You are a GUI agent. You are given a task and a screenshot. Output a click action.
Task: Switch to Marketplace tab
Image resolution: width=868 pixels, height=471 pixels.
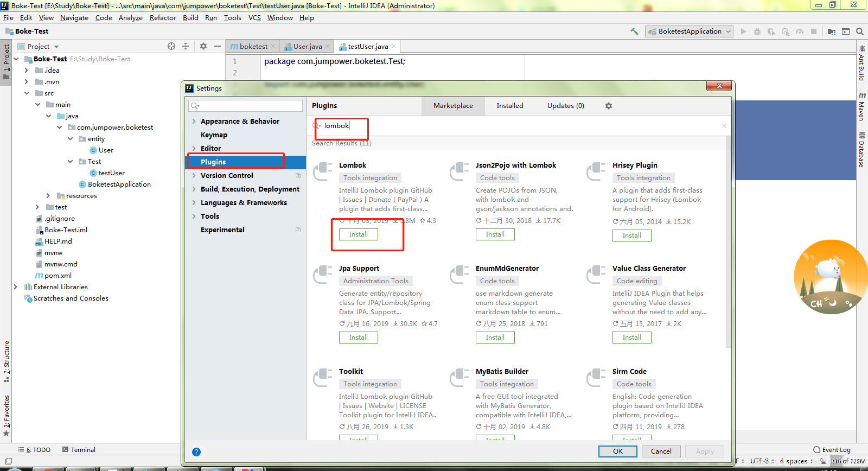(453, 106)
